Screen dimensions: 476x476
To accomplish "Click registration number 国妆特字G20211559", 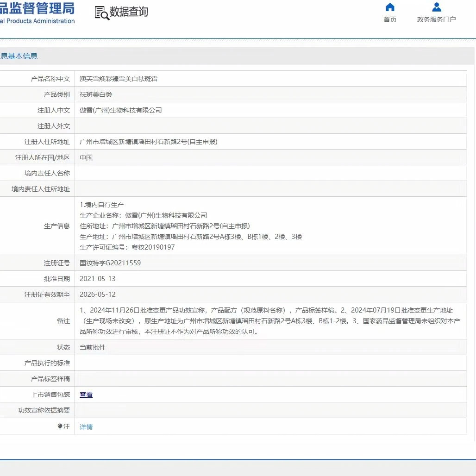I will click(110, 263).
